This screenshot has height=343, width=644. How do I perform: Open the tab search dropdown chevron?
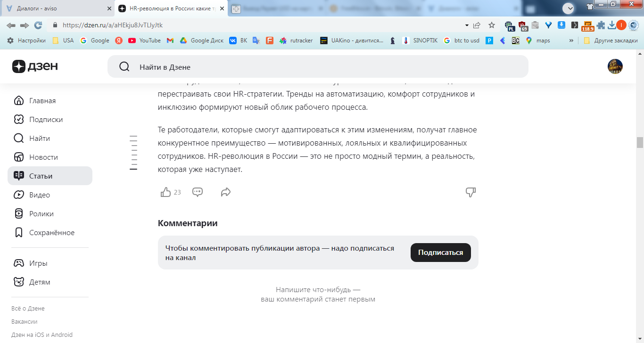click(568, 8)
